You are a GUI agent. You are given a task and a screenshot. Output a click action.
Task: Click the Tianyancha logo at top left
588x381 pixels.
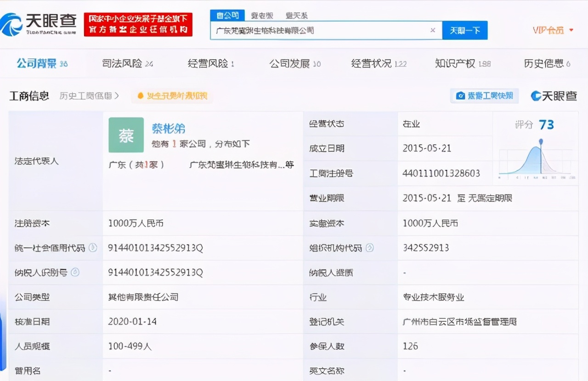click(x=39, y=24)
